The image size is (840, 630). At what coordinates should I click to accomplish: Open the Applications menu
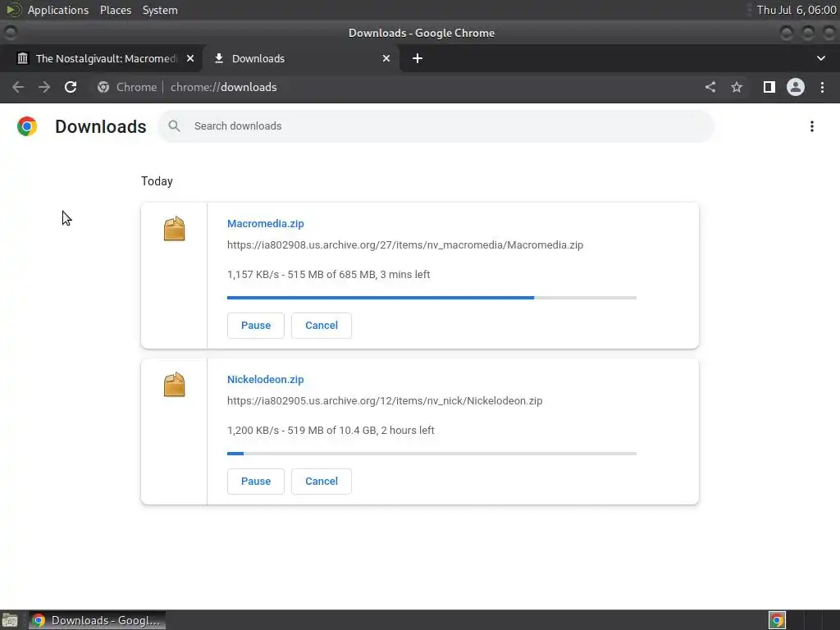(58, 10)
